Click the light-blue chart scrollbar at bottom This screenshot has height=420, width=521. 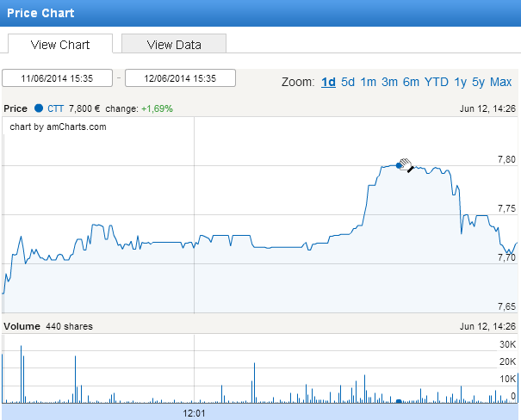pos(258,413)
